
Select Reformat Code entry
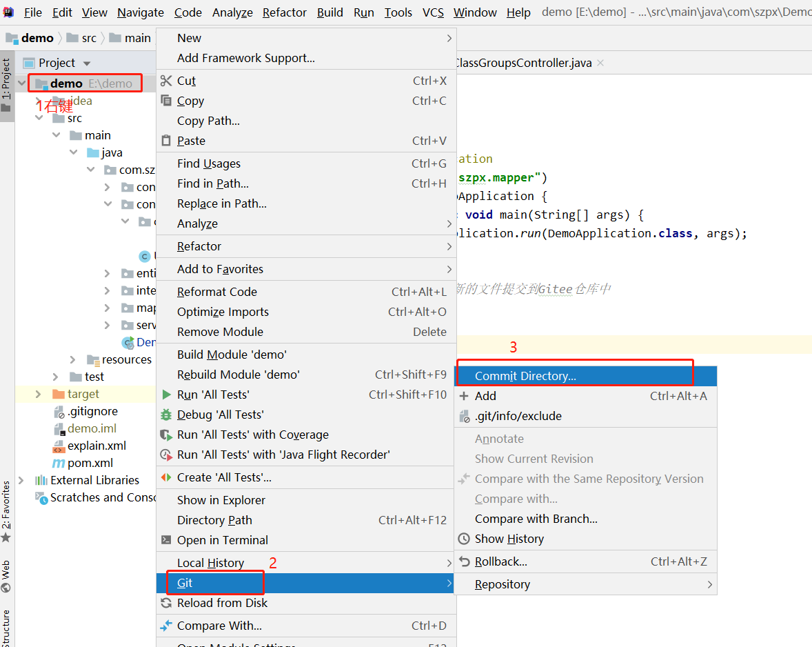pyautogui.click(x=305, y=292)
